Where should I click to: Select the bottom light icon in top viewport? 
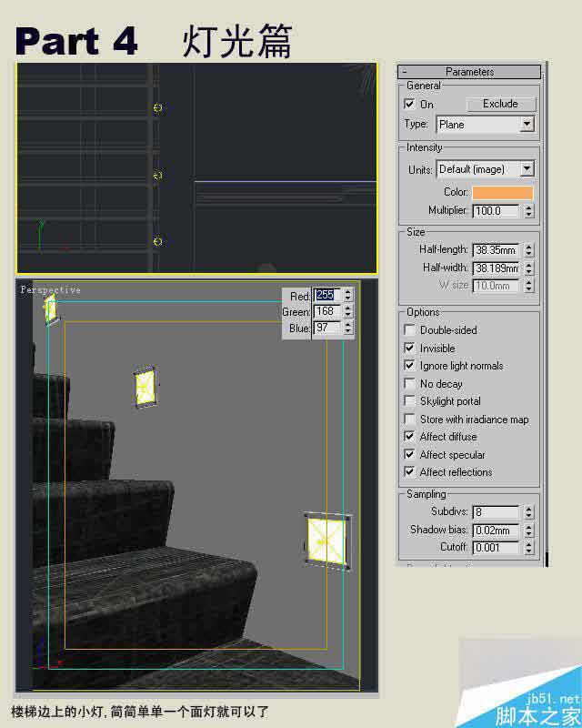click(x=158, y=241)
